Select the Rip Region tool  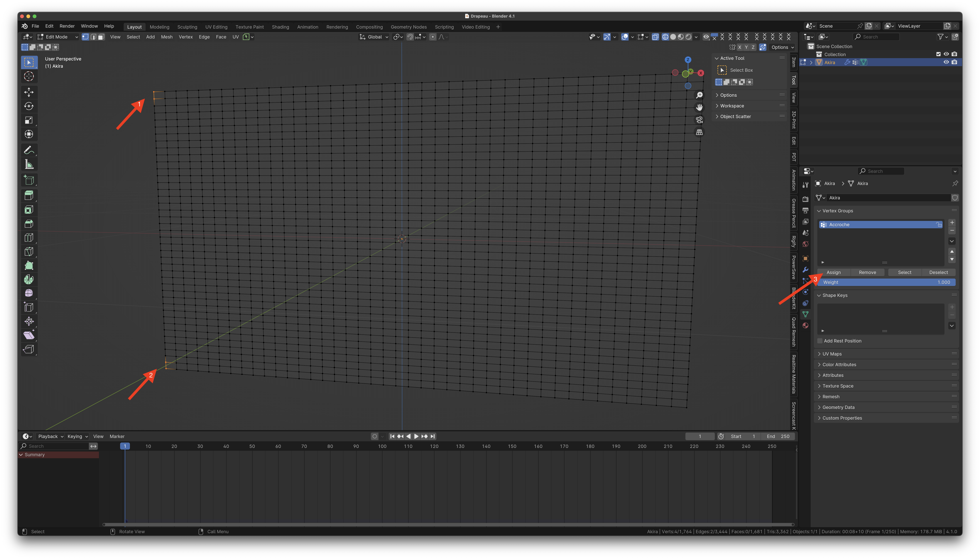coord(29,349)
